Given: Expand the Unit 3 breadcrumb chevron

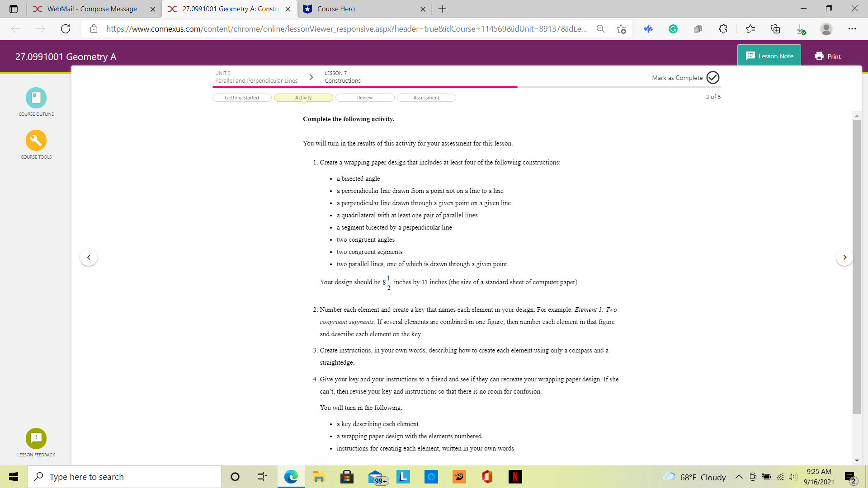Looking at the screenshot, I should [311, 77].
